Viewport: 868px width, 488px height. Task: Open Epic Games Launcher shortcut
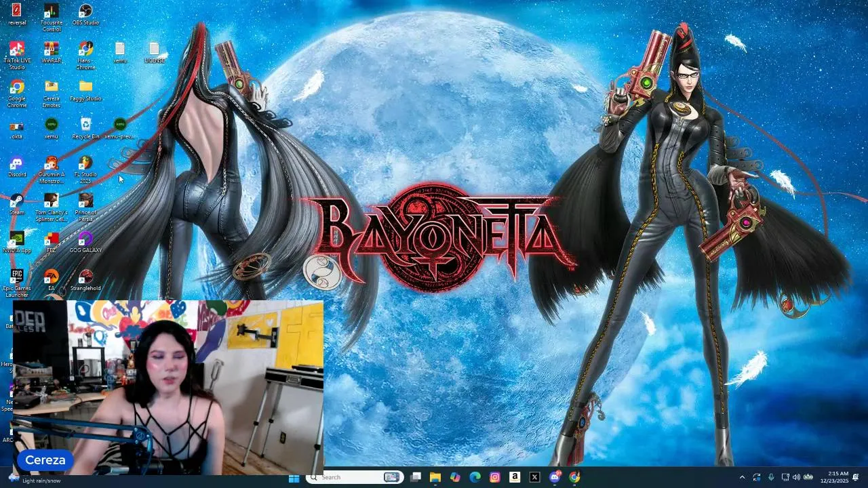tap(17, 283)
